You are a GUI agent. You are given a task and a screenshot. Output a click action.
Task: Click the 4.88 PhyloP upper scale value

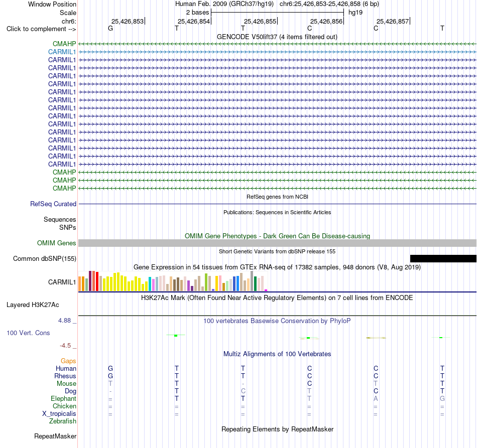point(64,321)
